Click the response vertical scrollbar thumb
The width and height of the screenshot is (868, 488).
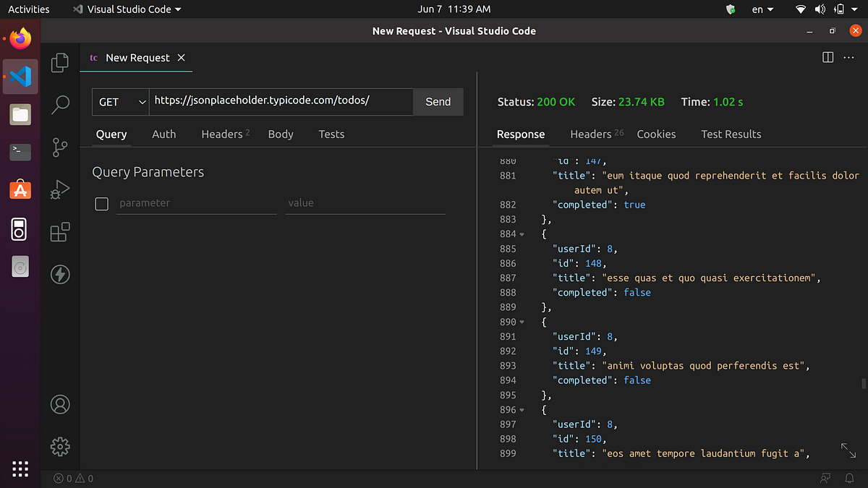[x=862, y=384]
